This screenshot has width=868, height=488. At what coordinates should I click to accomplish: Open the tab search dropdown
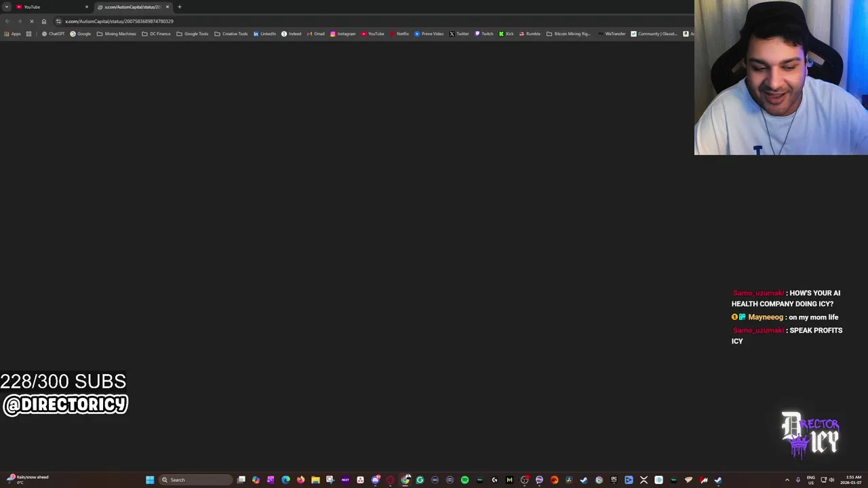[x=6, y=7]
